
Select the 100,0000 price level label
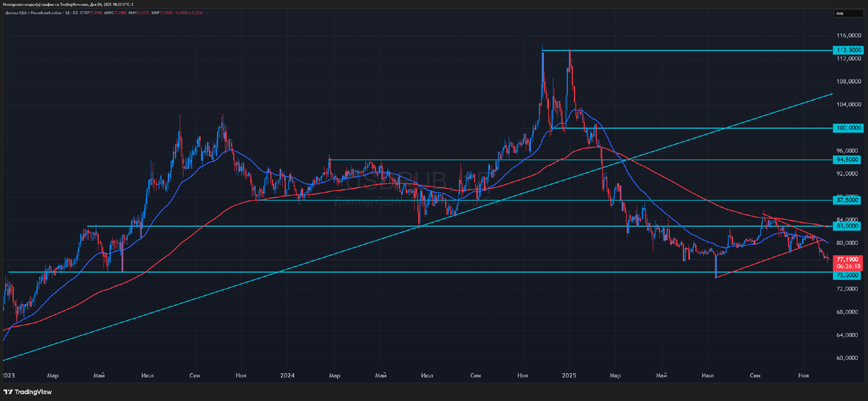pos(848,128)
